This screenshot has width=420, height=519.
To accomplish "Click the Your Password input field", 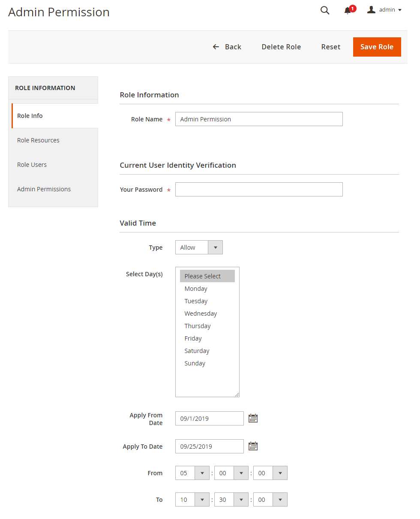I will coord(259,190).
